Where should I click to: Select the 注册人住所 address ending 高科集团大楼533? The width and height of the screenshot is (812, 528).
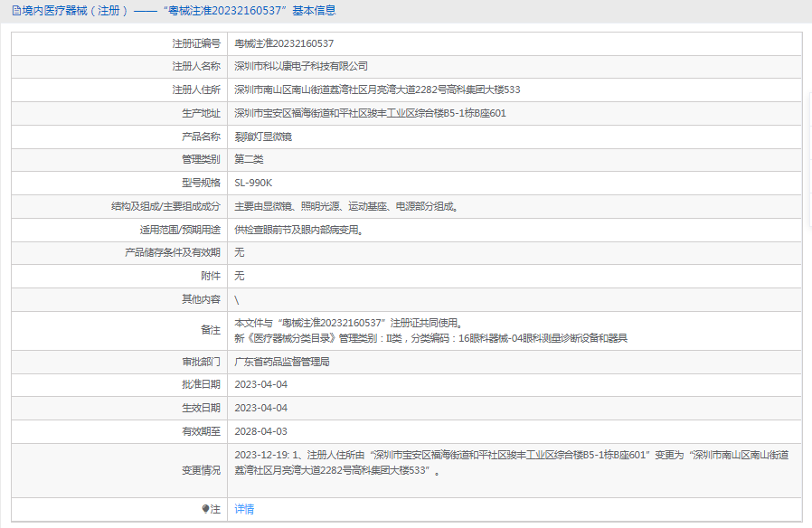click(377, 90)
